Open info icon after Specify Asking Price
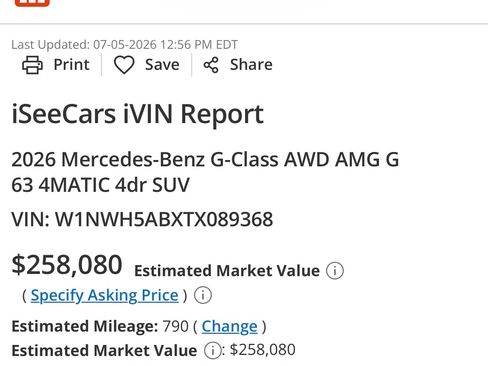The height and width of the screenshot is (366, 488). [x=203, y=295]
